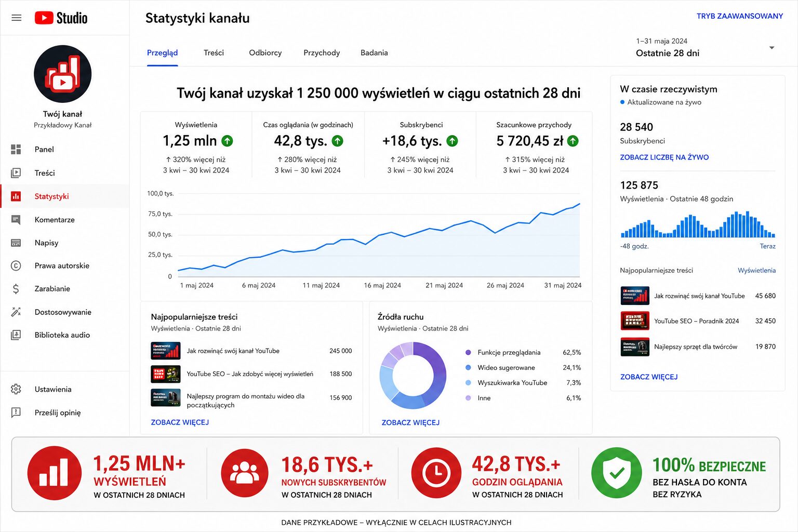
Task: Open thumbnail for YouTube SEO – Poradnik 2024
Action: tap(635, 321)
